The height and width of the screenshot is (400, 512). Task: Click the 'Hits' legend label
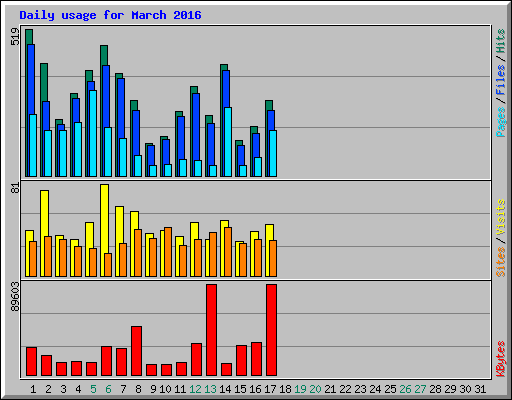(x=500, y=41)
